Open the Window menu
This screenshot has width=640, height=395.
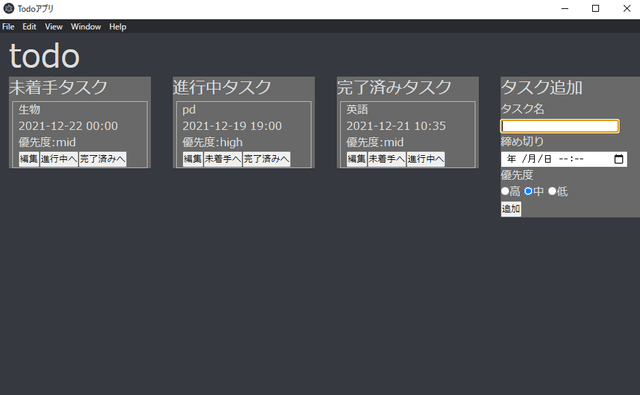[86, 27]
